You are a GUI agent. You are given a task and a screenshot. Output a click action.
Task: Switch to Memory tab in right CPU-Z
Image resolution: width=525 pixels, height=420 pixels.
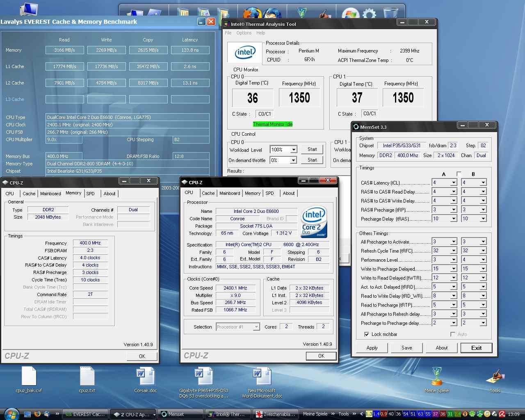coord(253,193)
